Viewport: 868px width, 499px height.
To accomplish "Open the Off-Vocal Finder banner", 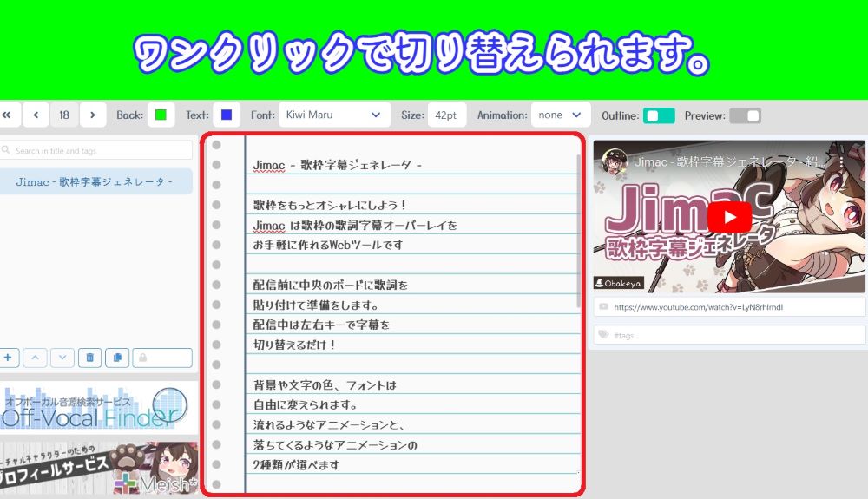I will pyautogui.click(x=99, y=408).
